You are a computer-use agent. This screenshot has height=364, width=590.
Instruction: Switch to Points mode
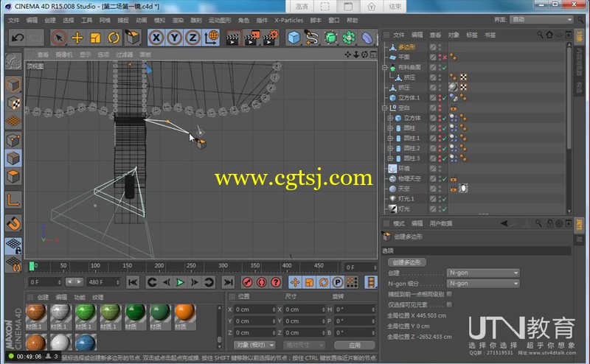pos(13,140)
